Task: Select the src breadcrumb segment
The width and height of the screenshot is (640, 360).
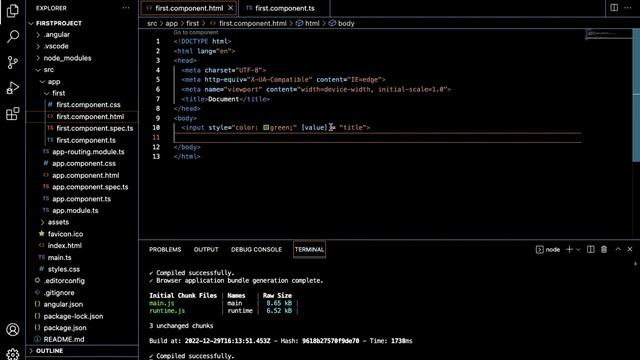Action: pos(152,23)
